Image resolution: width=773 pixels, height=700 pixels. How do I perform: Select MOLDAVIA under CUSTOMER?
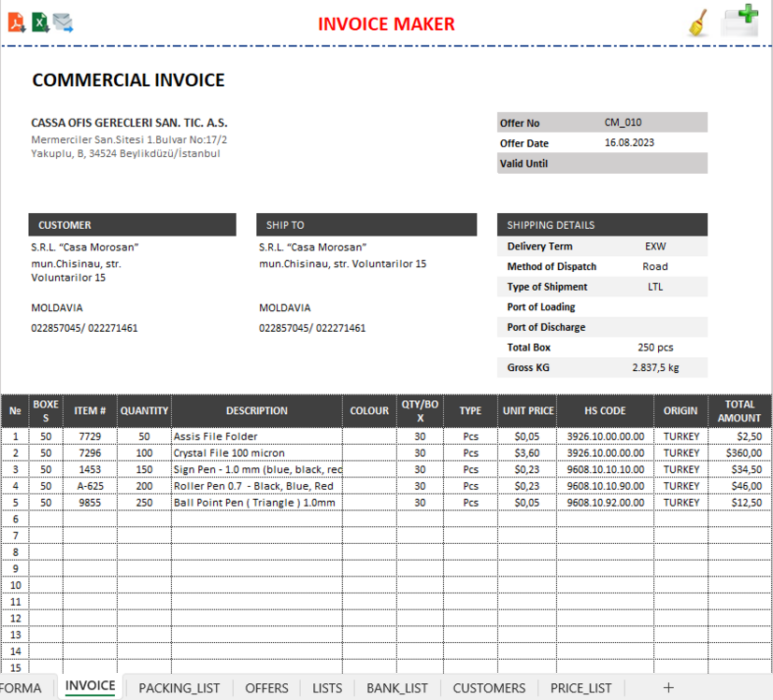pos(57,307)
